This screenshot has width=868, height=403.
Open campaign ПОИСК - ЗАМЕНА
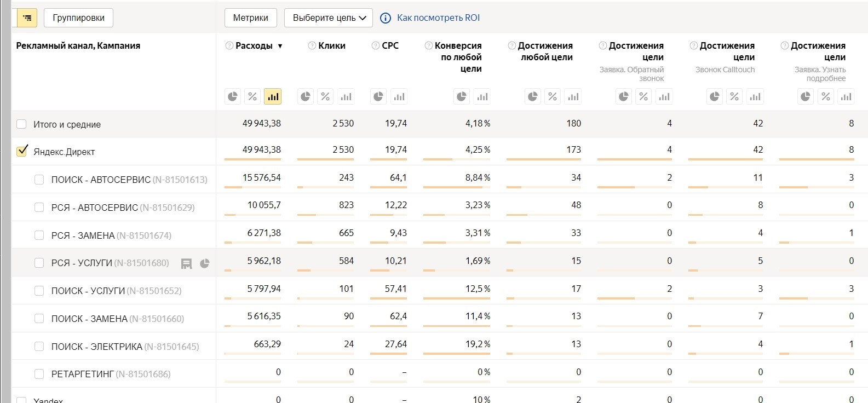(x=118, y=319)
